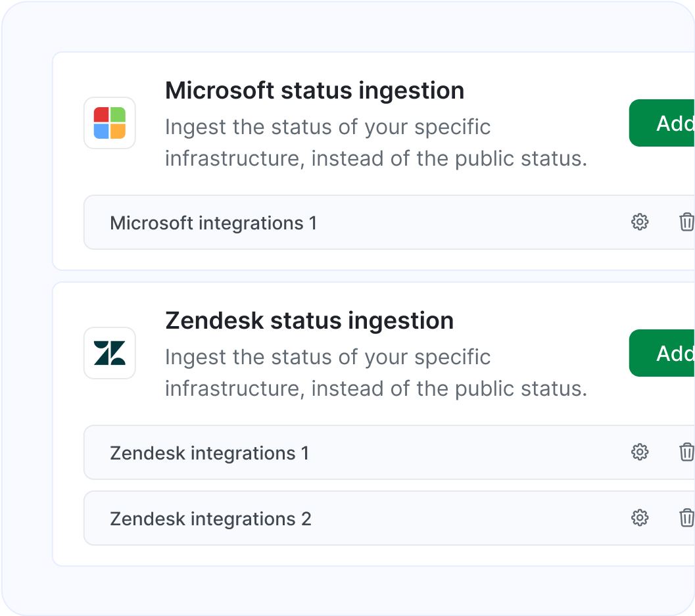Open settings for Zendesk integrations 1
695x616 pixels.
(x=639, y=452)
